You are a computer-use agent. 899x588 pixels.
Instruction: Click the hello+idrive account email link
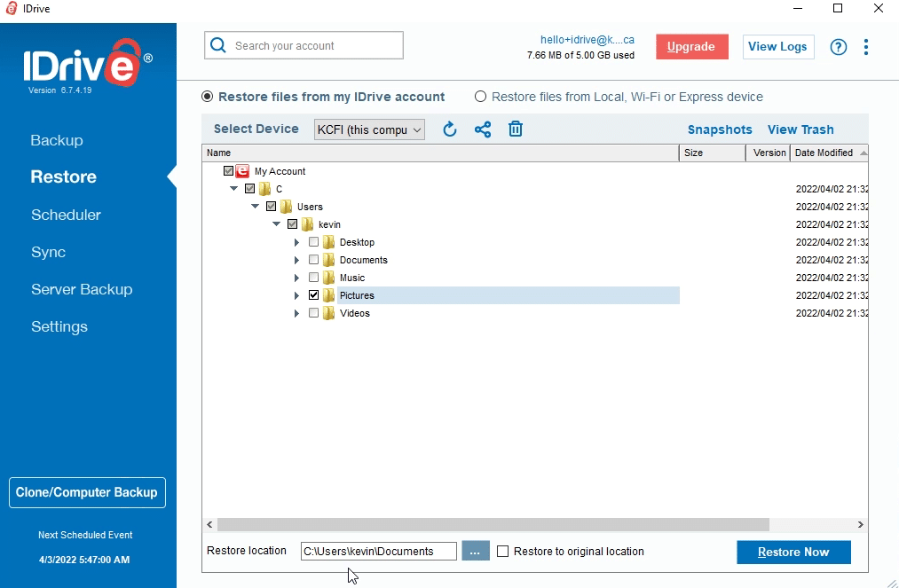(x=588, y=40)
